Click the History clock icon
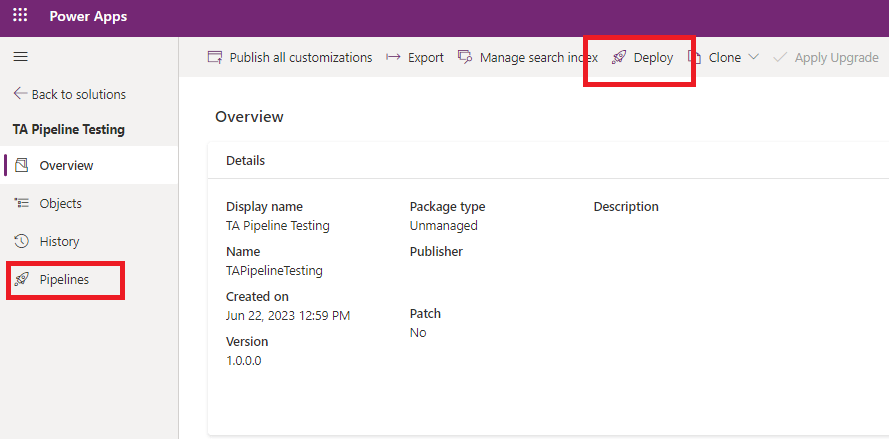The height and width of the screenshot is (439, 889). (x=22, y=241)
